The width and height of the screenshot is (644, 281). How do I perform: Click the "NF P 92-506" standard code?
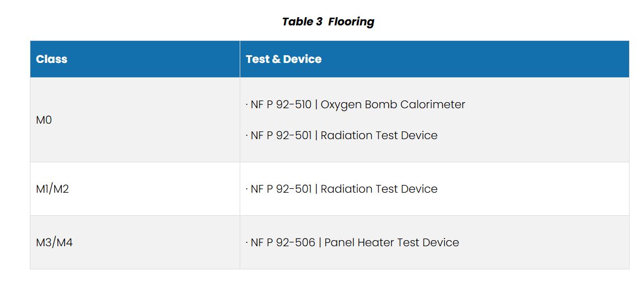[283, 242]
